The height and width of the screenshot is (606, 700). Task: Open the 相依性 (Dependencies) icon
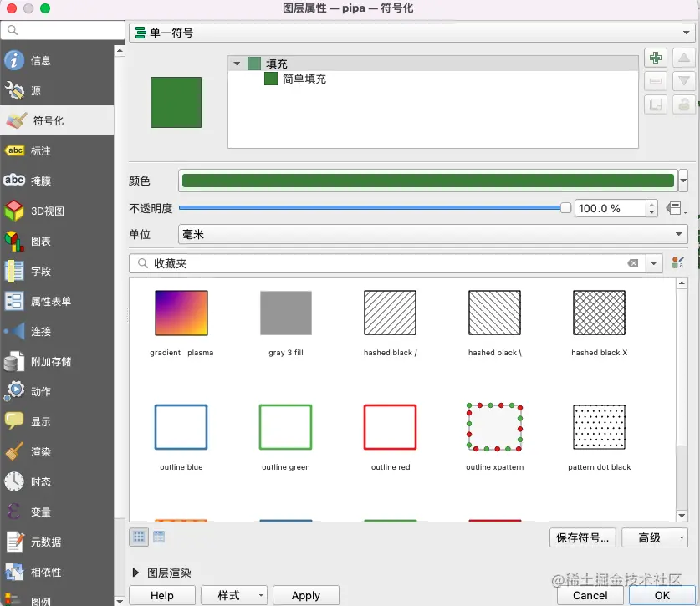[x=14, y=572]
